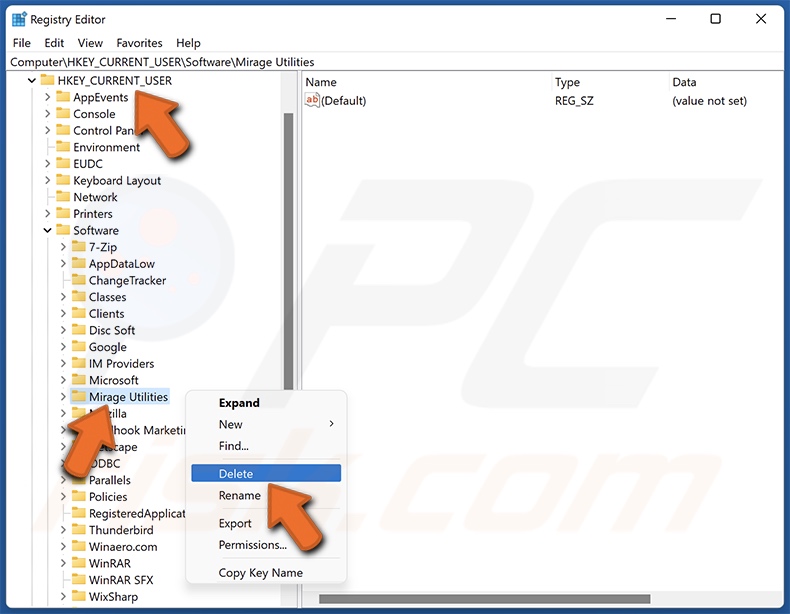Expand the Microsoft key

63,379
